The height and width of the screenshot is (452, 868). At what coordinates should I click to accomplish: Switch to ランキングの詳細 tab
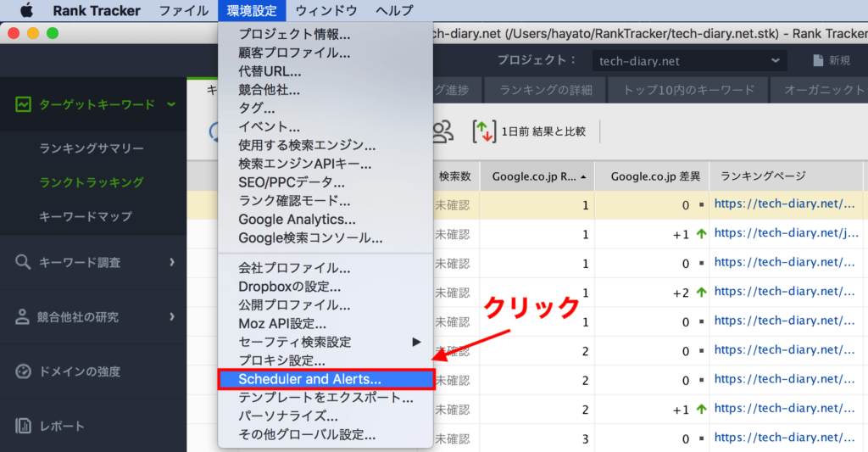coord(546,90)
